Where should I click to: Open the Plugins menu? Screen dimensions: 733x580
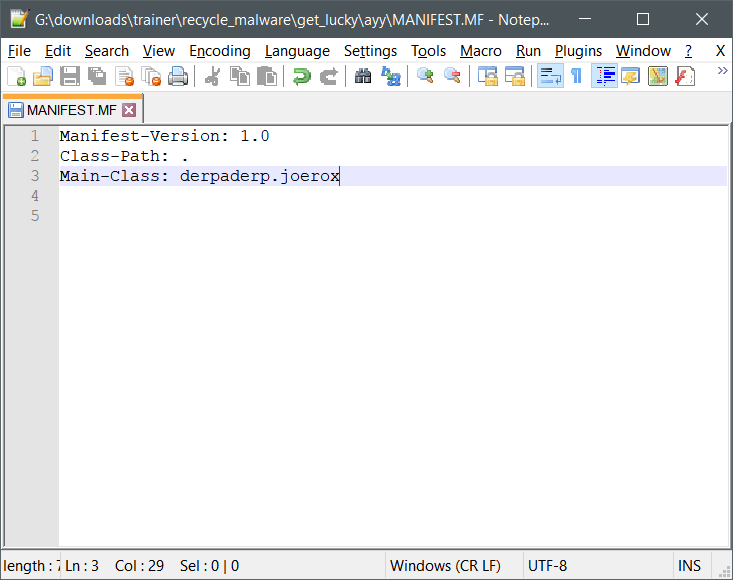[x=578, y=51]
